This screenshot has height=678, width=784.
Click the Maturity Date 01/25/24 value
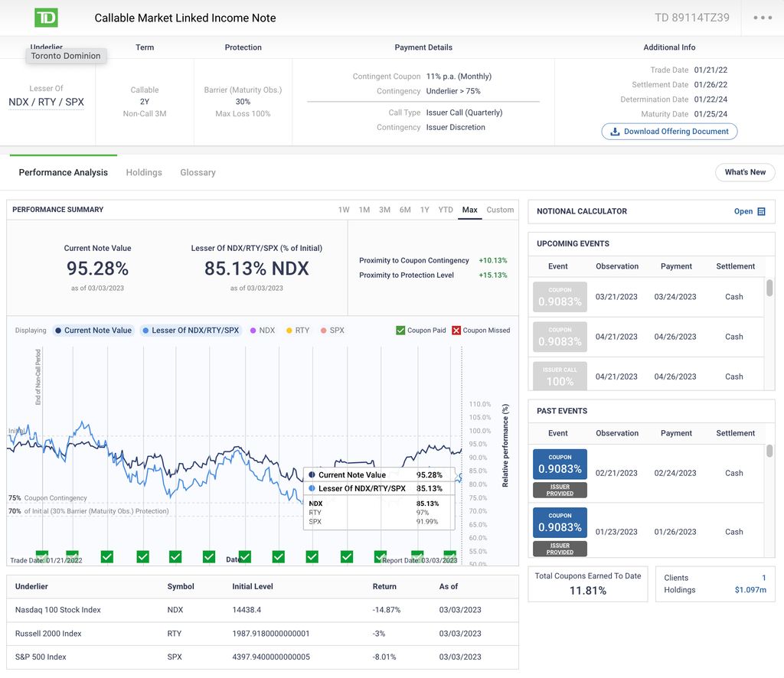(x=710, y=114)
